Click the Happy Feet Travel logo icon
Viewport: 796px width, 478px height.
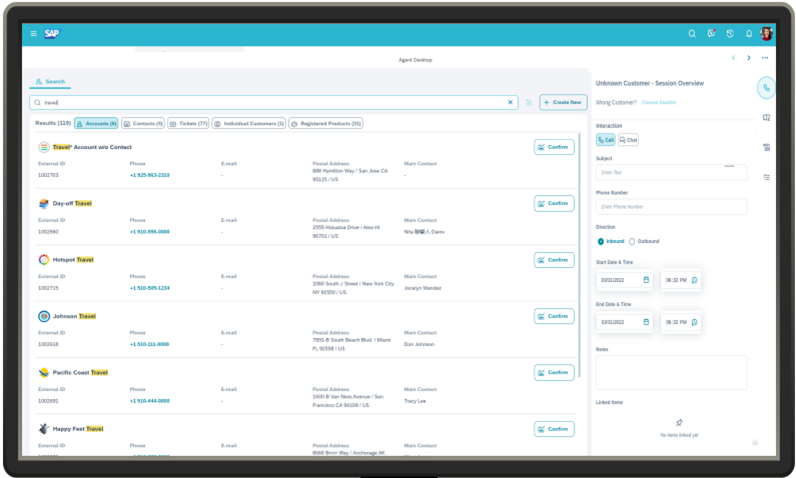[x=44, y=429]
